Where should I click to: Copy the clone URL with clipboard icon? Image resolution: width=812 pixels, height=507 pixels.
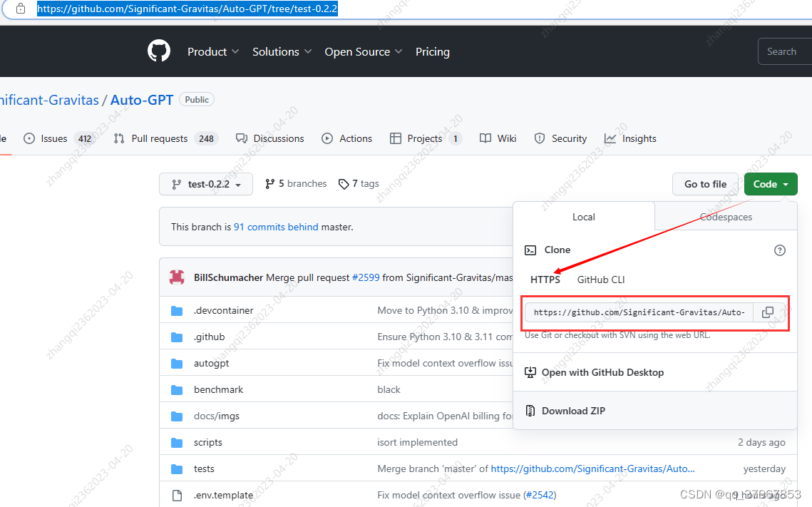tap(768, 312)
